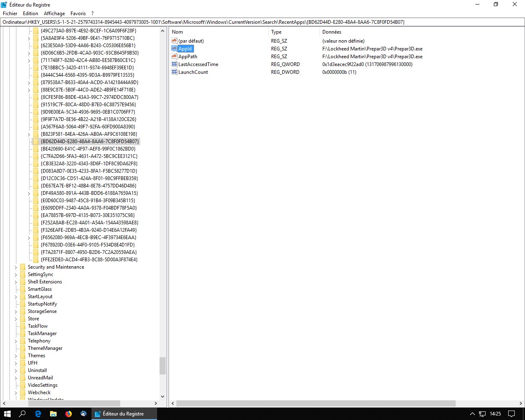Open the Favoris menu

[78, 14]
